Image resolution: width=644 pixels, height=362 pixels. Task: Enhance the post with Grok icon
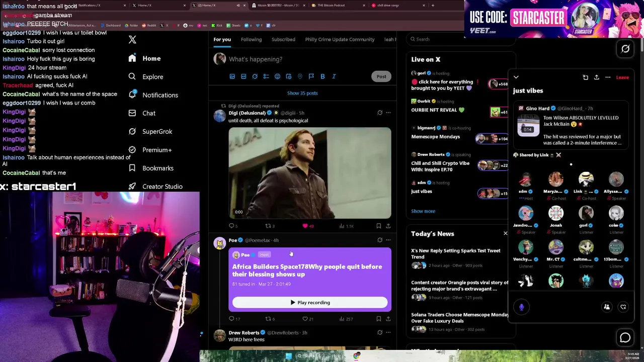tap(255, 76)
